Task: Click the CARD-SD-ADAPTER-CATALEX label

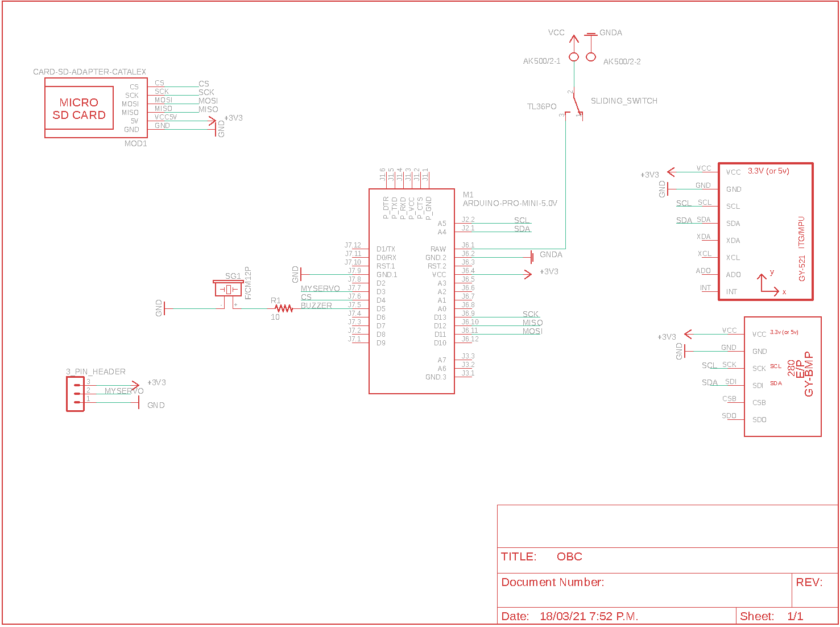Action: coord(89,72)
